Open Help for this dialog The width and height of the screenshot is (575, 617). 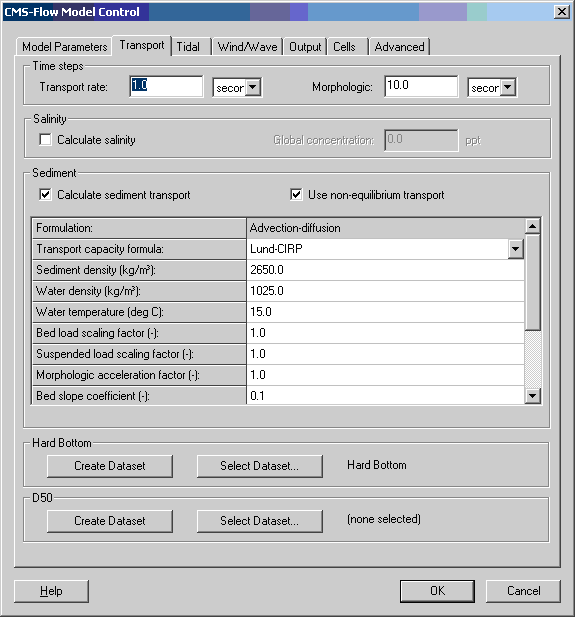coord(51,591)
